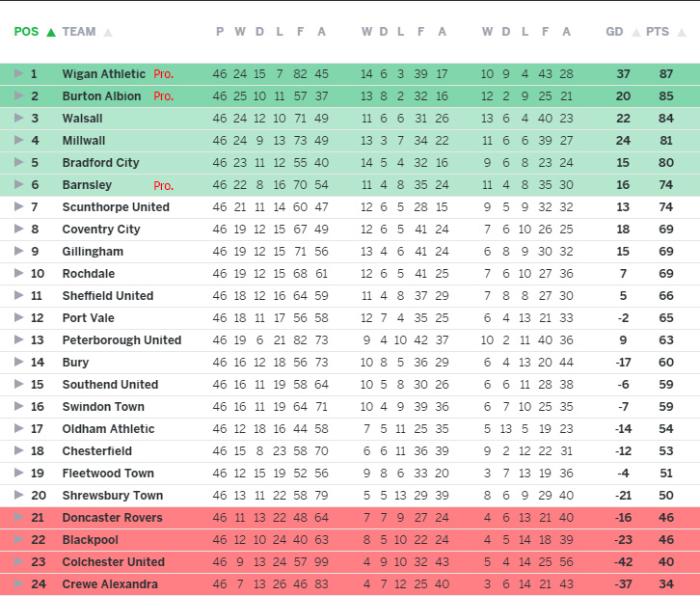Click the Barnsley team name
700x596 pixels.
87,185
